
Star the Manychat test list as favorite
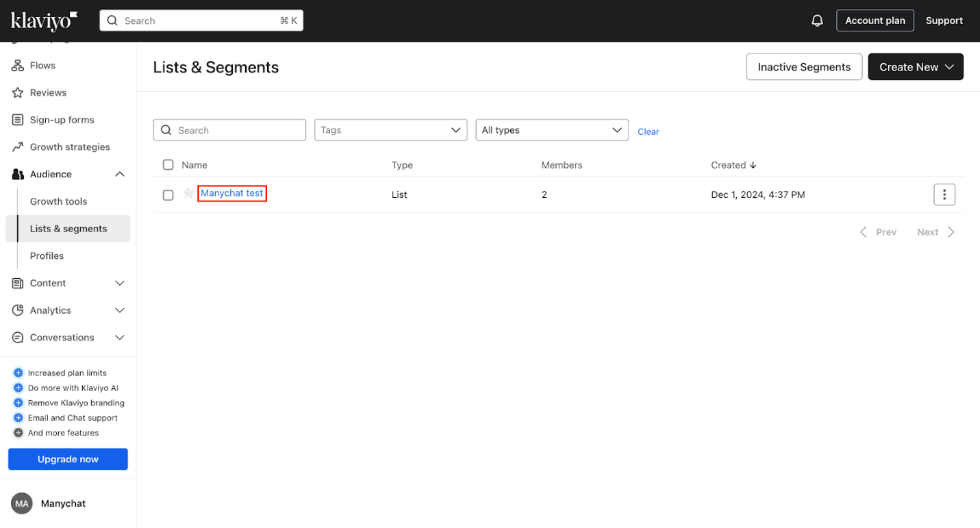click(x=188, y=194)
